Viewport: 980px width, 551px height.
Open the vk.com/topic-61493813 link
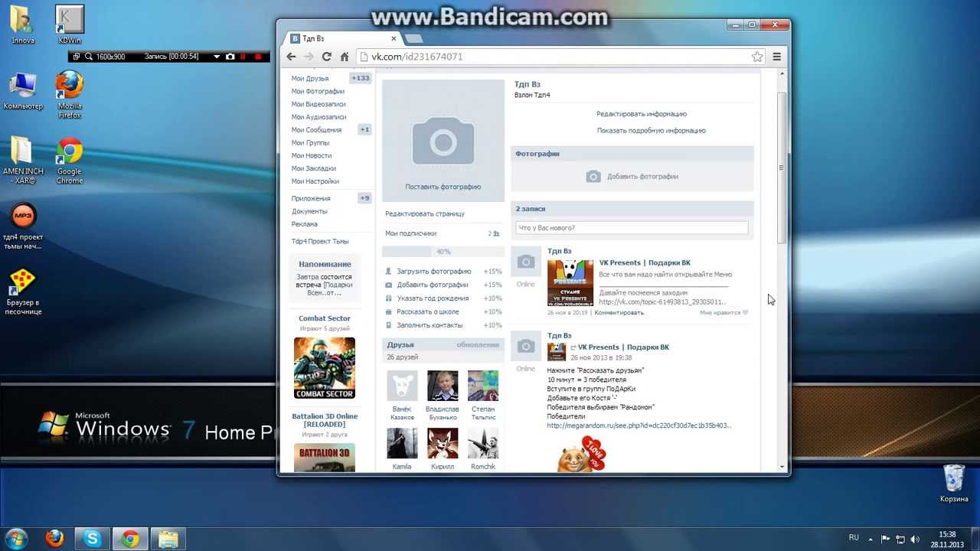click(x=662, y=302)
